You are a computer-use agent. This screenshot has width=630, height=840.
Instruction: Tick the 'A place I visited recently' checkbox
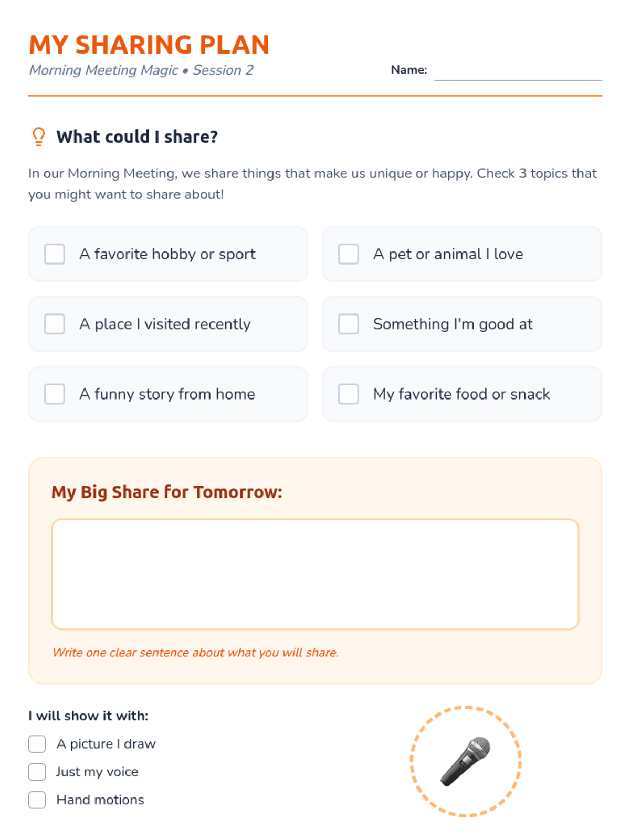(x=55, y=324)
